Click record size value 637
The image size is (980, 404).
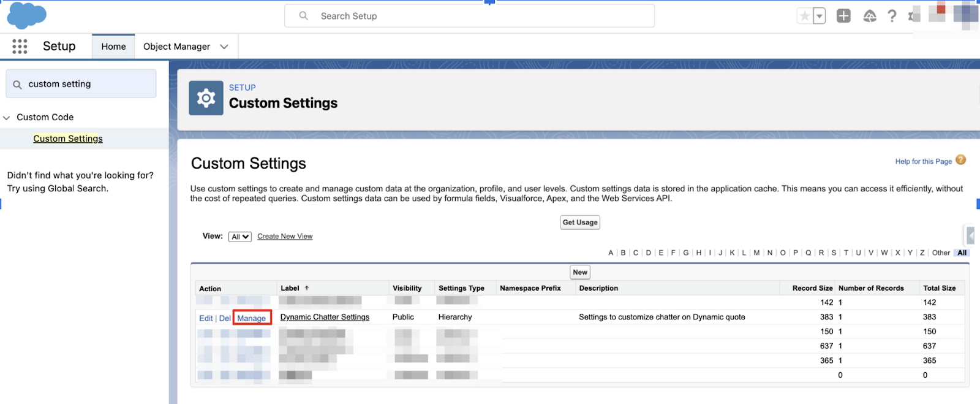(826, 346)
